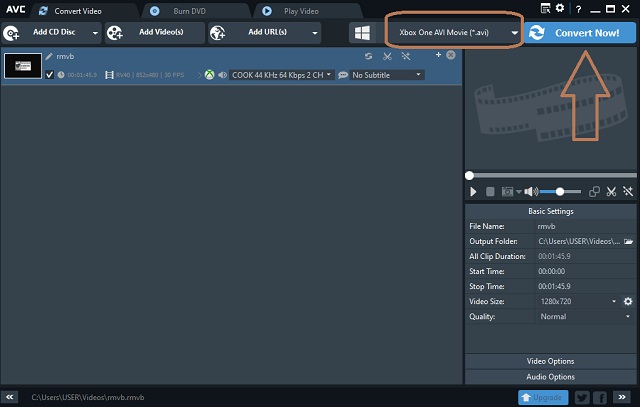Stop the preview playback

pyautogui.click(x=490, y=191)
